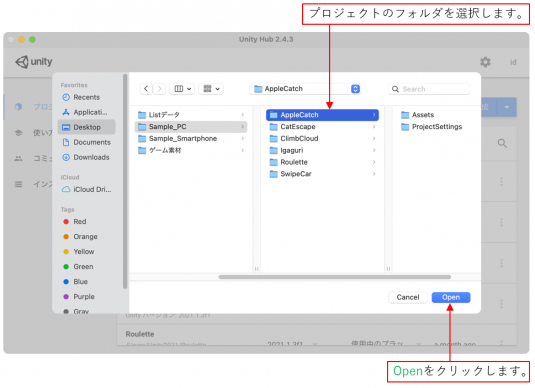Click the Open button
Screen dimensions: 535x388
click(x=451, y=297)
